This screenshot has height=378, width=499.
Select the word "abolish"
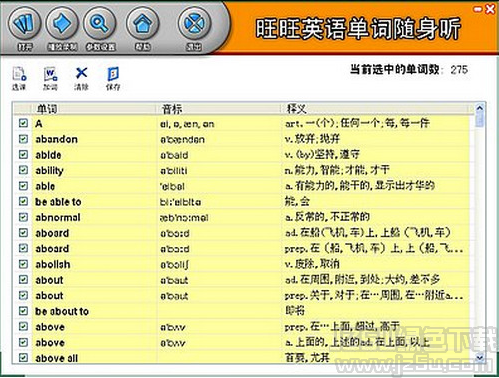point(53,264)
